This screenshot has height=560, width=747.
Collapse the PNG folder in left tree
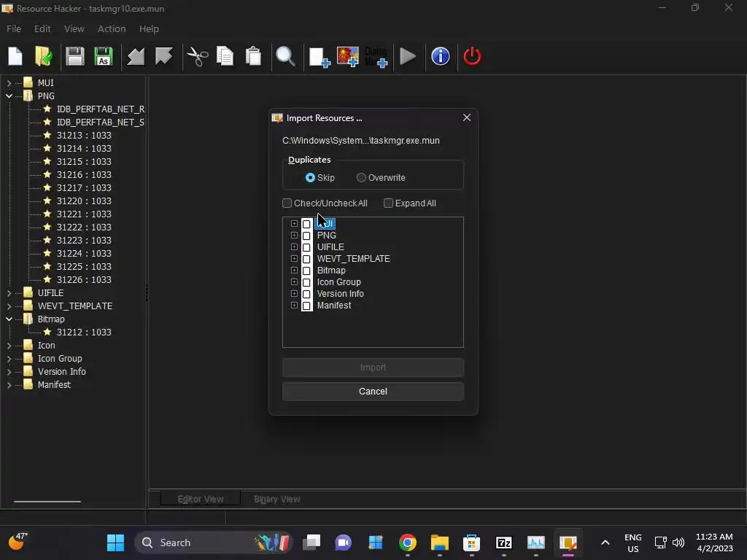point(9,96)
